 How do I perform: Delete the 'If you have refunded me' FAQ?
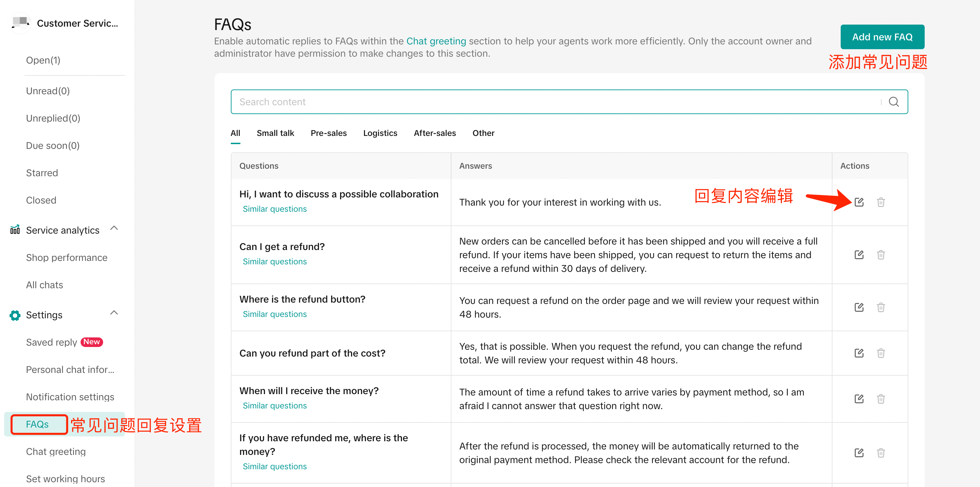pyautogui.click(x=880, y=453)
